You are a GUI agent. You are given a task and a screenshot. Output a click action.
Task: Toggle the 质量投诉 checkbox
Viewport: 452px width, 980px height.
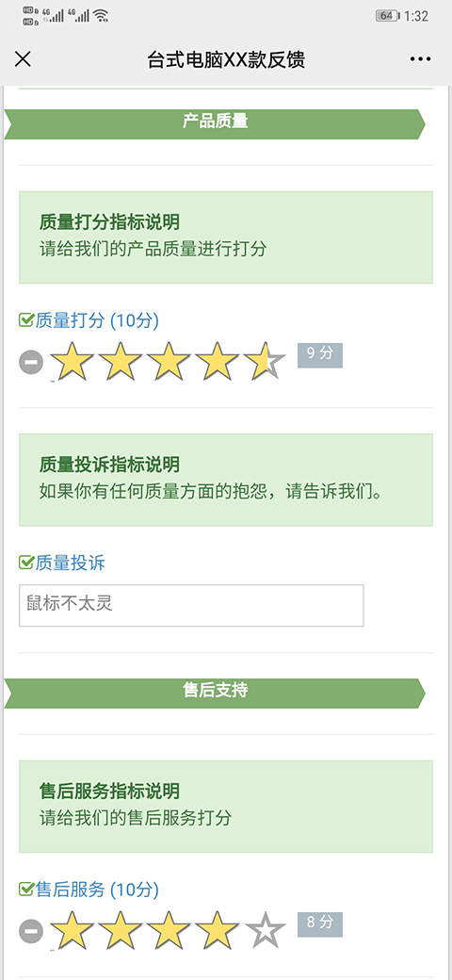(25, 563)
